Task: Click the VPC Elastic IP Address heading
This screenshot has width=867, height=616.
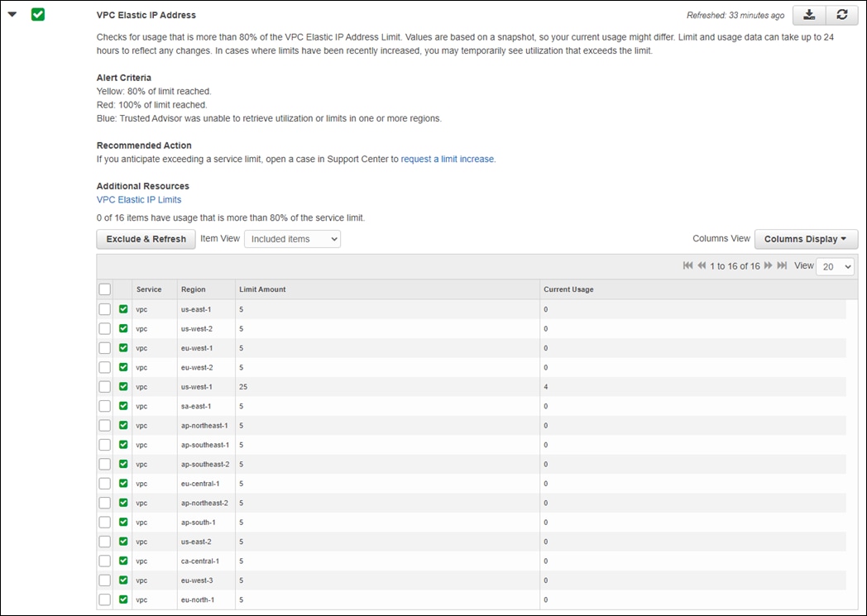Action: (146, 15)
